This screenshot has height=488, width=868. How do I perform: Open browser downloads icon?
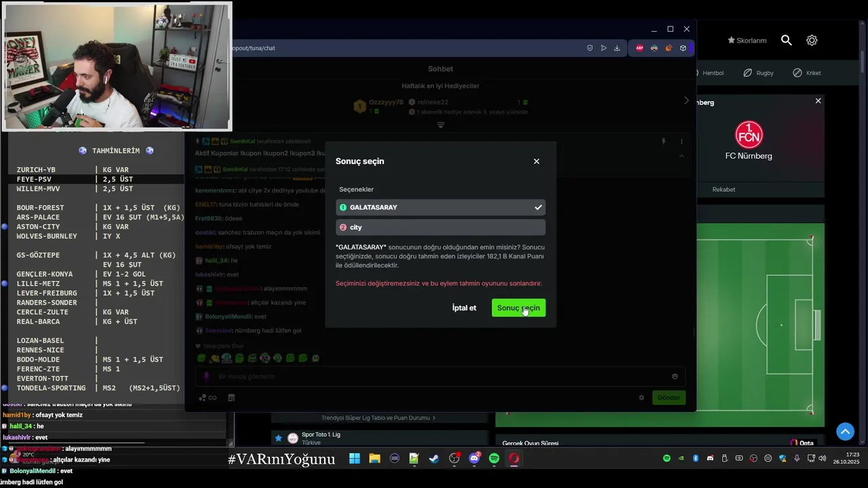(x=617, y=48)
